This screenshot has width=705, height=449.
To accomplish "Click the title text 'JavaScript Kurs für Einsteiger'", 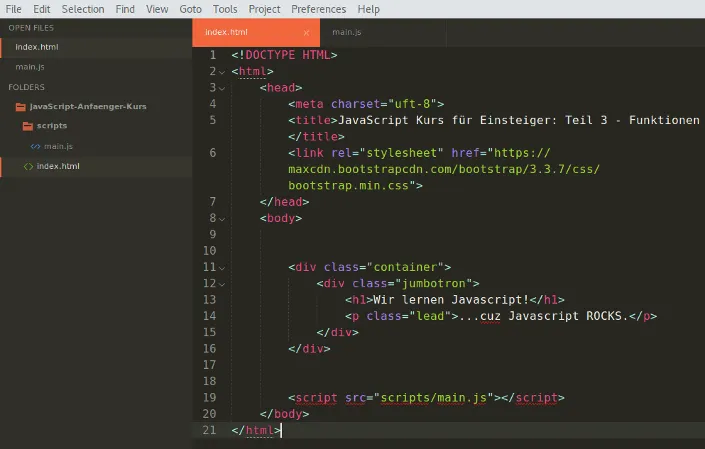I will 447,120.
